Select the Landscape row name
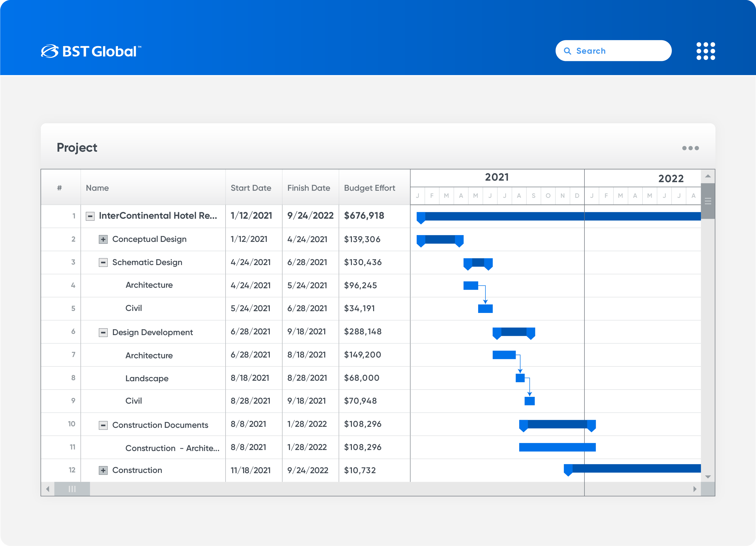 pyautogui.click(x=147, y=378)
